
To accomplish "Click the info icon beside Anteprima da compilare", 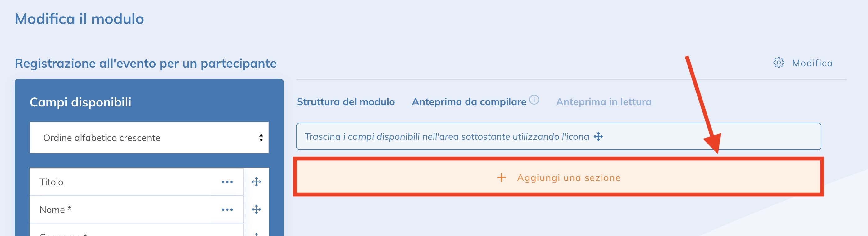I will tap(534, 100).
